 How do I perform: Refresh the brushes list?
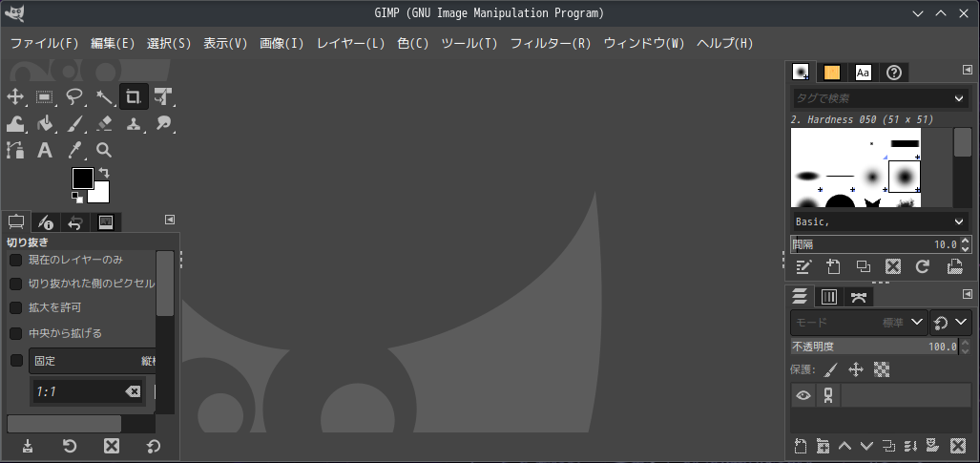(x=923, y=267)
